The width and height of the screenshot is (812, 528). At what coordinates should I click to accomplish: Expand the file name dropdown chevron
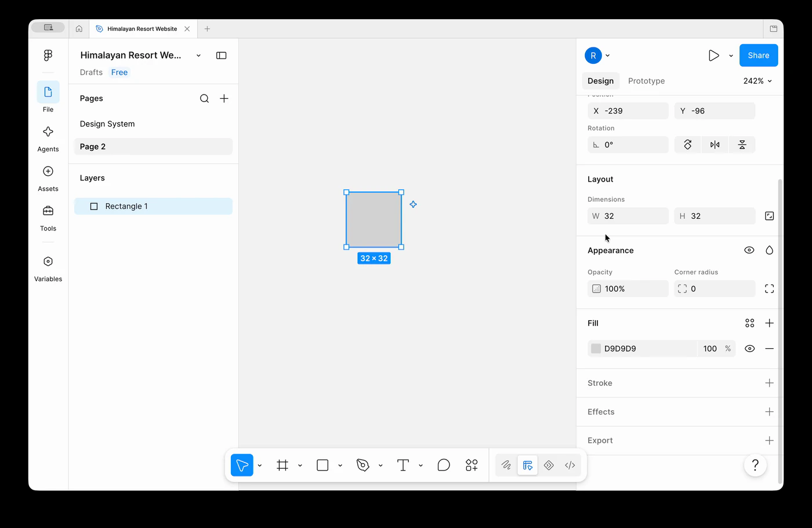(x=198, y=55)
